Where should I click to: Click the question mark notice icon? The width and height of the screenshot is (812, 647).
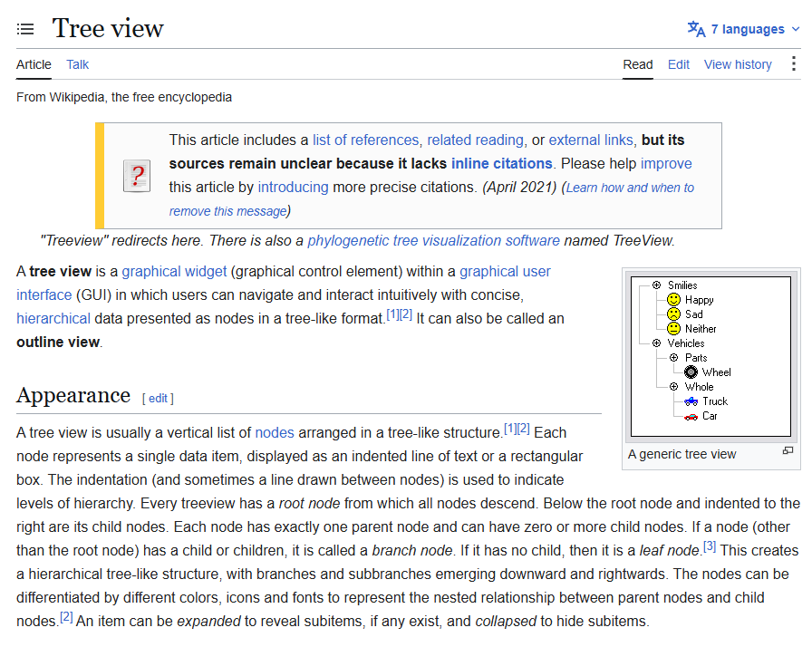(x=137, y=176)
